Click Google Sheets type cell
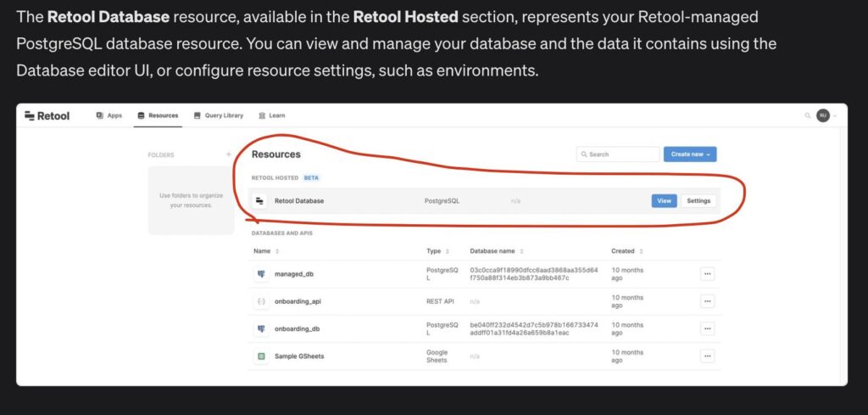 [437, 356]
